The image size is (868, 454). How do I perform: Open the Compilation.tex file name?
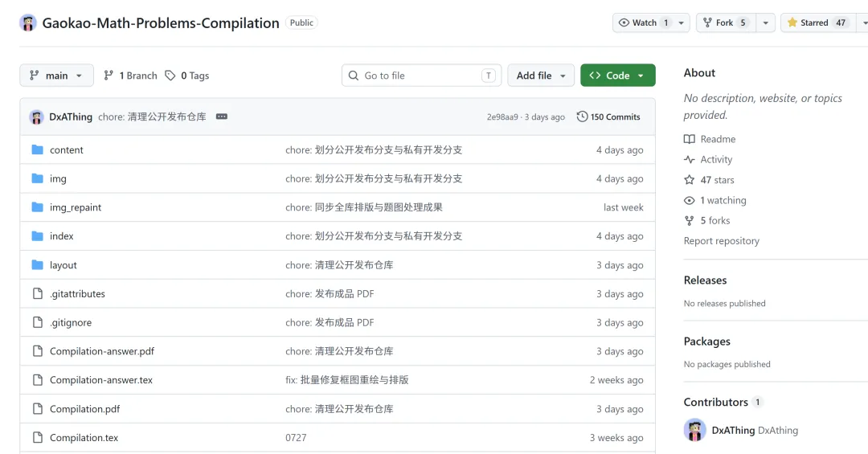(x=84, y=437)
